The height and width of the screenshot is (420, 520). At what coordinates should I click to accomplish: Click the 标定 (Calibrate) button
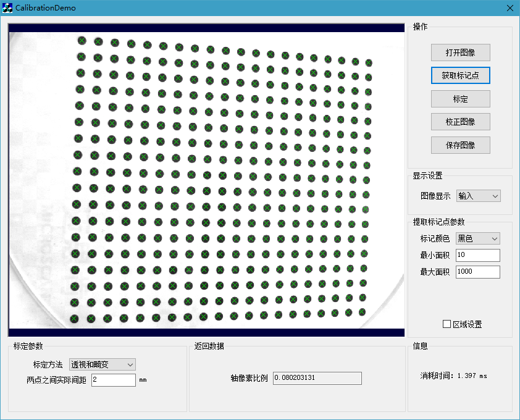460,99
